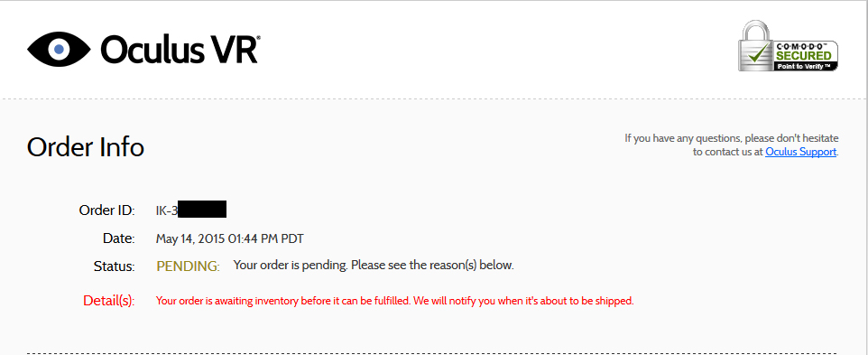This screenshot has height=355, width=868.
Task: Open the Oculus Support link
Action: coord(800,151)
